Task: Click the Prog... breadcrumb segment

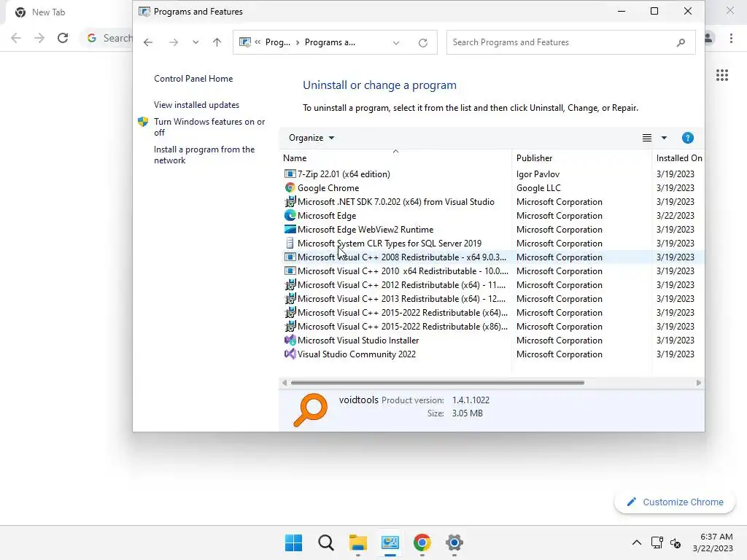Action: (x=278, y=42)
